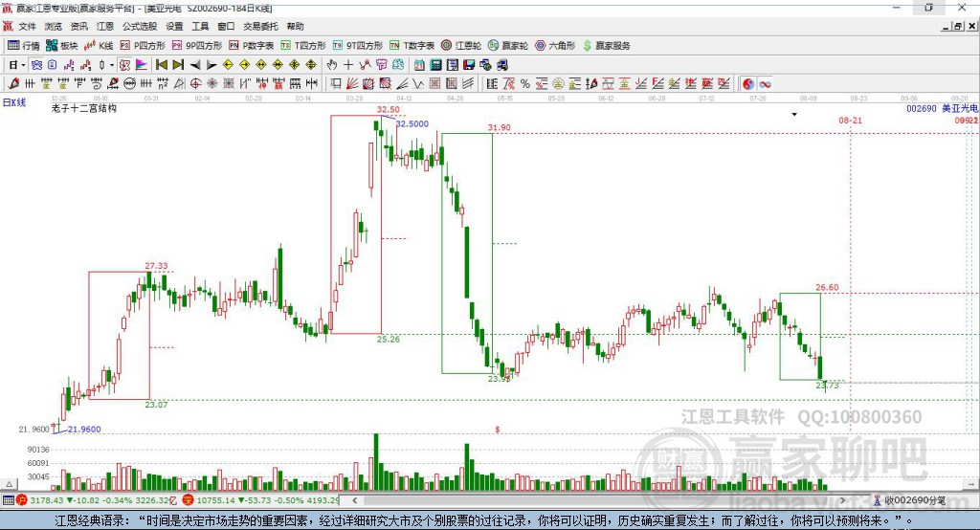This screenshot has height=530, width=980.
Task: Open the 帮助 menu
Action: click(295, 26)
